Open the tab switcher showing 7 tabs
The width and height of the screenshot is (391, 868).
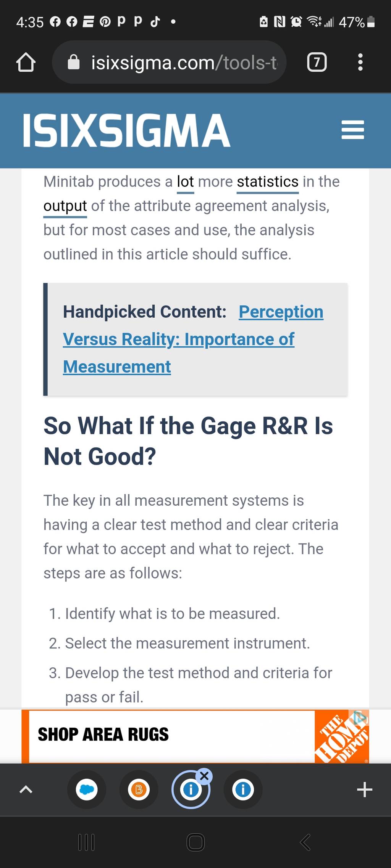pos(317,62)
